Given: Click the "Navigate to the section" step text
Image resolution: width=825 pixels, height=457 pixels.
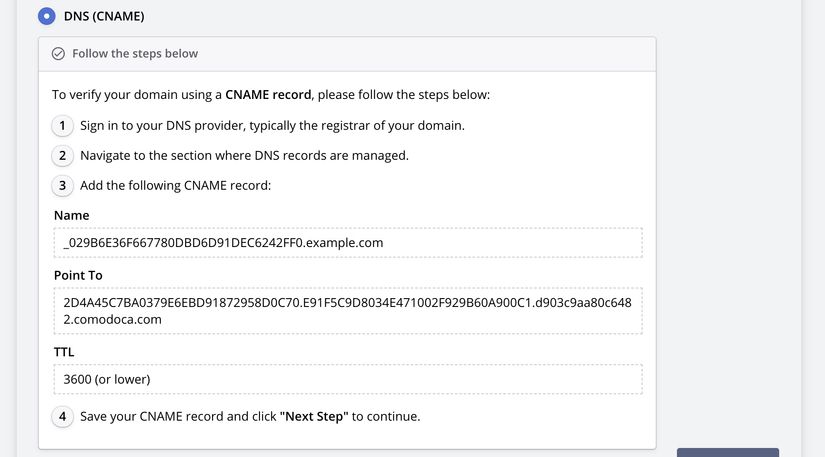Looking at the screenshot, I should 244,156.
